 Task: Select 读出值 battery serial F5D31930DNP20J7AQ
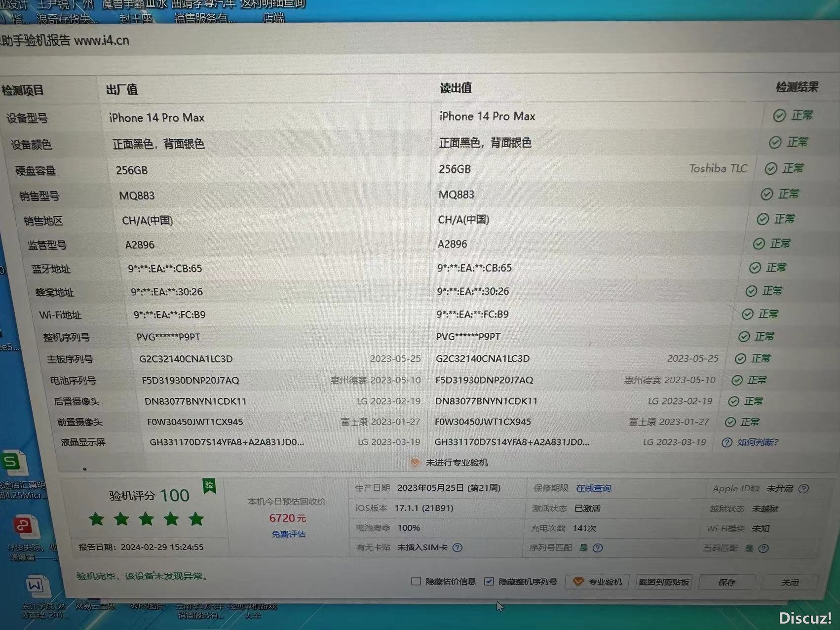tap(484, 380)
